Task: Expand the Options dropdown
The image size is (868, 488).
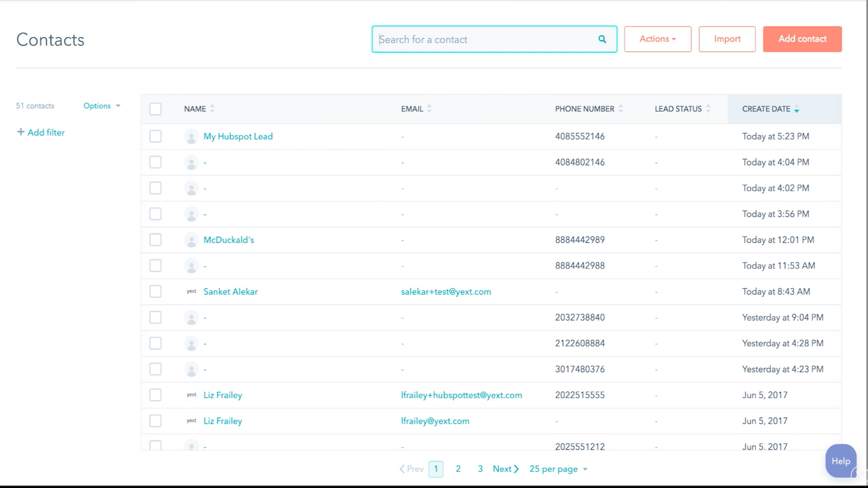Action: point(101,105)
